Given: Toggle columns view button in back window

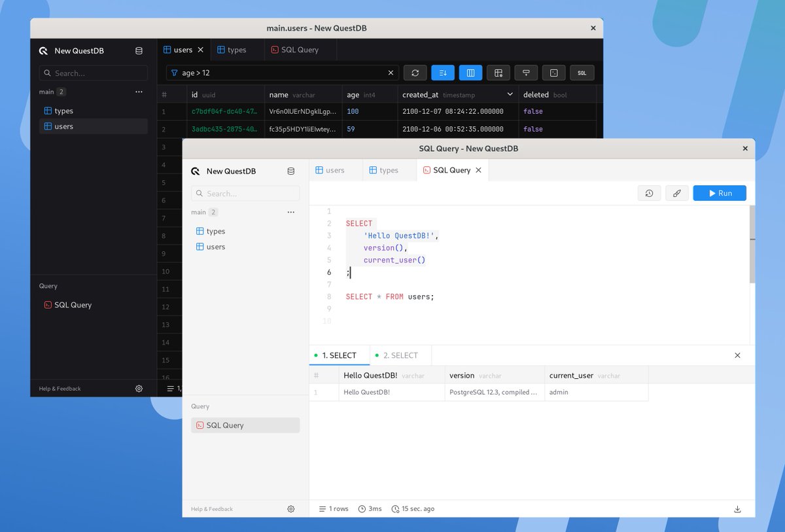Looking at the screenshot, I should click(x=470, y=73).
